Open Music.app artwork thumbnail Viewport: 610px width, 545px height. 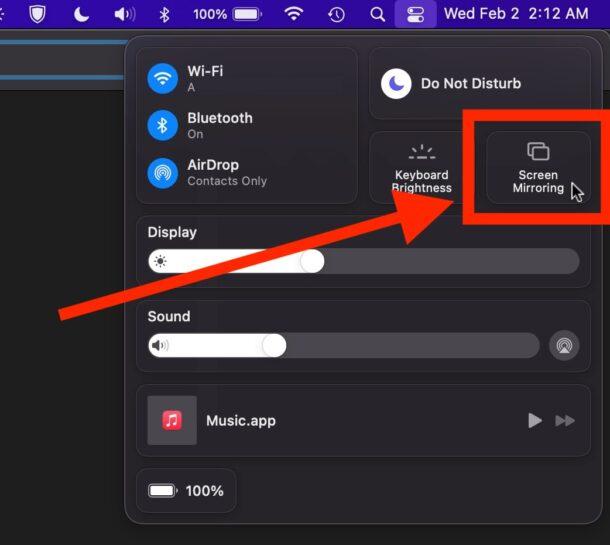(x=172, y=420)
